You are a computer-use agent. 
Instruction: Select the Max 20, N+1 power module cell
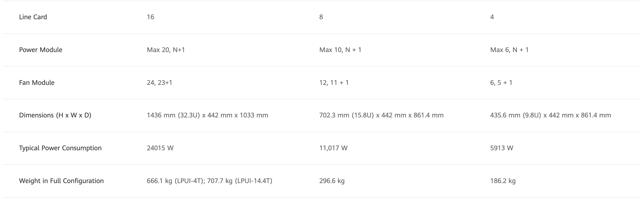tap(166, 50)
